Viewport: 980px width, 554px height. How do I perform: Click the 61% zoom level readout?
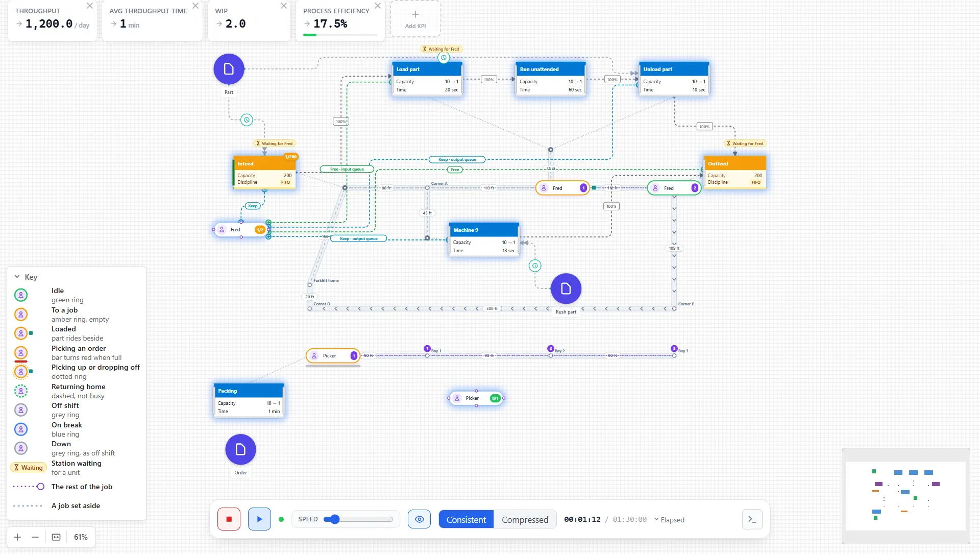(x=81, y=537)
